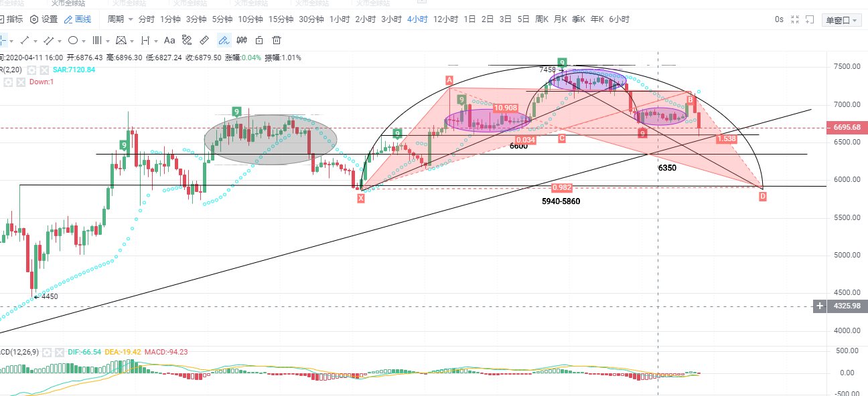Click the ruler measuring tool icon
The height and width of the screenshot is (396, 868).
[x=204, y=40]
